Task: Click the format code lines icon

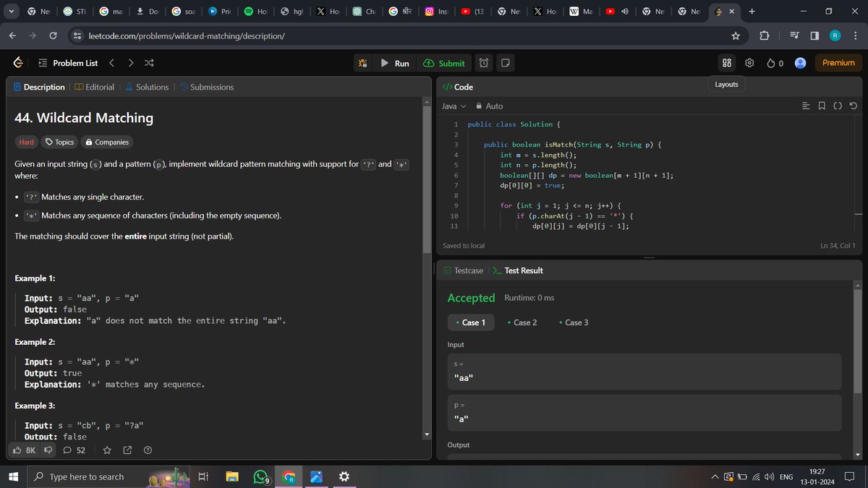Action: (x=807, y=106)
